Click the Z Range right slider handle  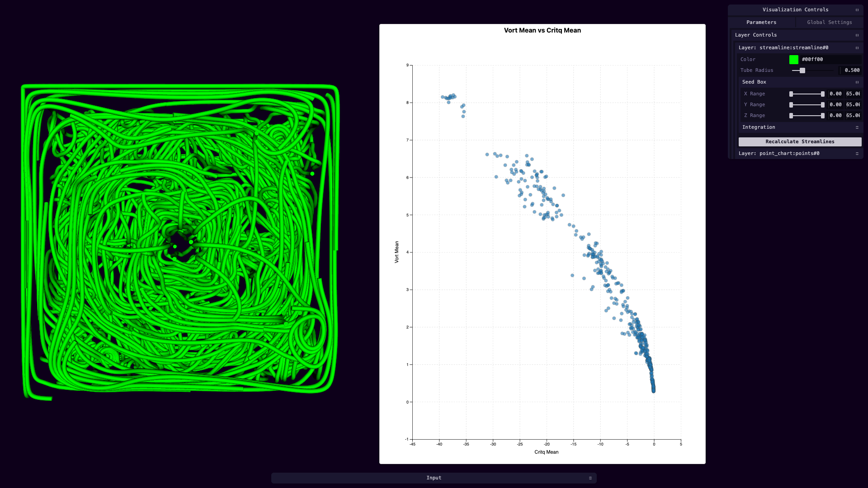823,116
